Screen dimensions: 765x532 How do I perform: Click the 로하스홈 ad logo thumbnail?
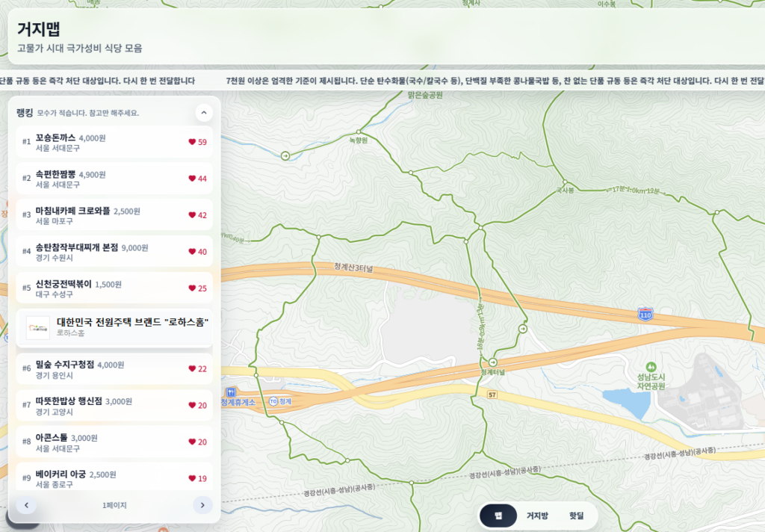point(37,327)
